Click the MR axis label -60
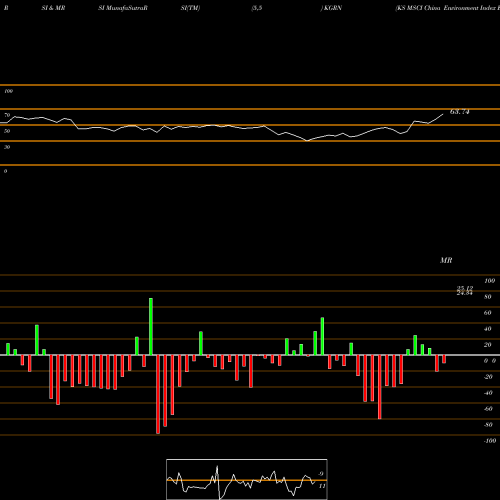Viewport: 500px width, 500px height. 488,409
